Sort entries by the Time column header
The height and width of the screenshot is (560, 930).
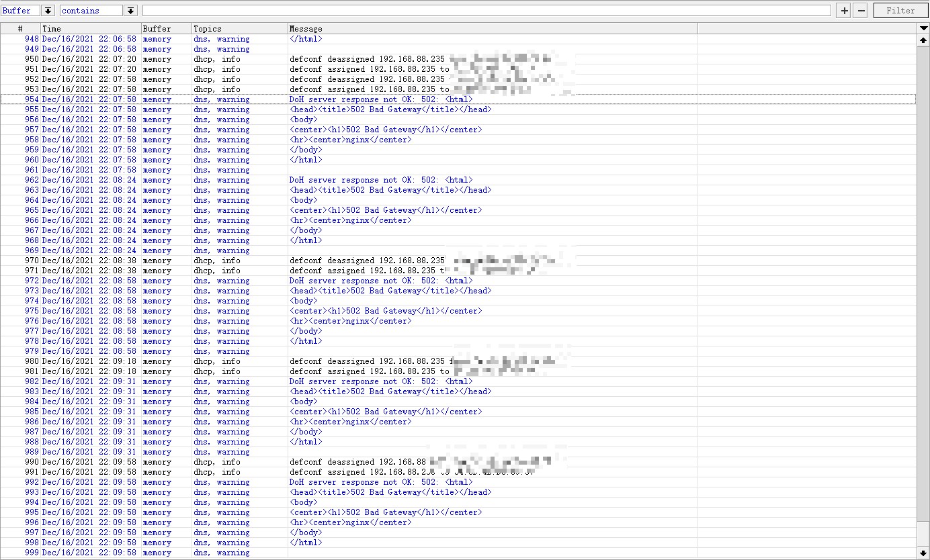[x=91, y=28]
